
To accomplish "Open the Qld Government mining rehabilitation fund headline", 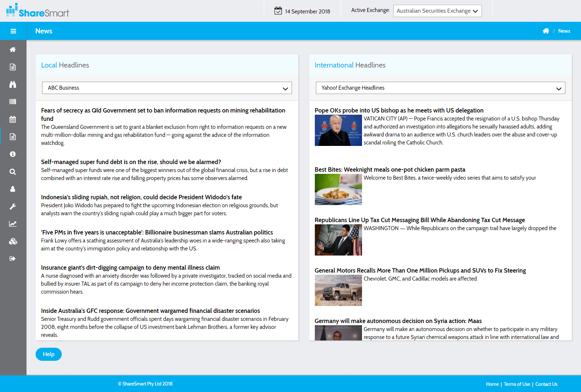I will coord(163,114).
